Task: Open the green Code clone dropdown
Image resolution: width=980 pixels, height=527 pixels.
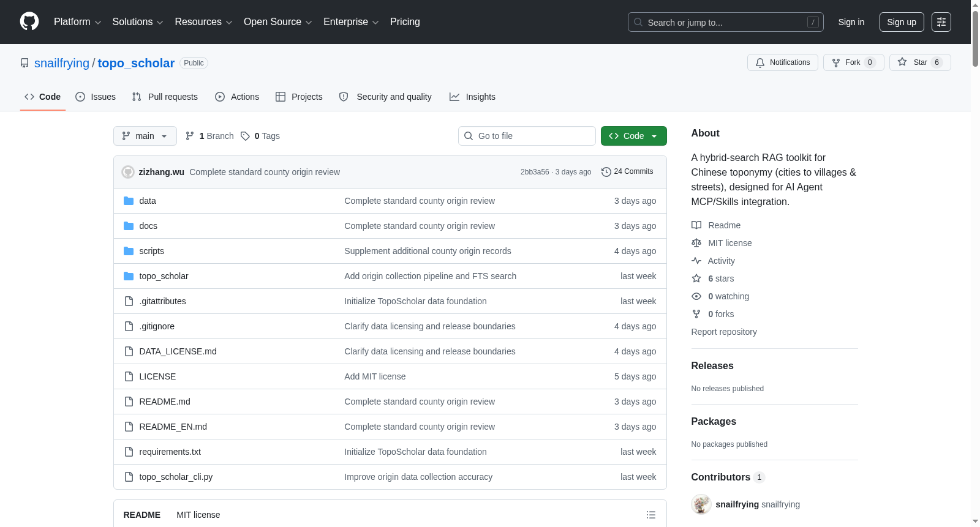Action: click(x=634, y=136)
